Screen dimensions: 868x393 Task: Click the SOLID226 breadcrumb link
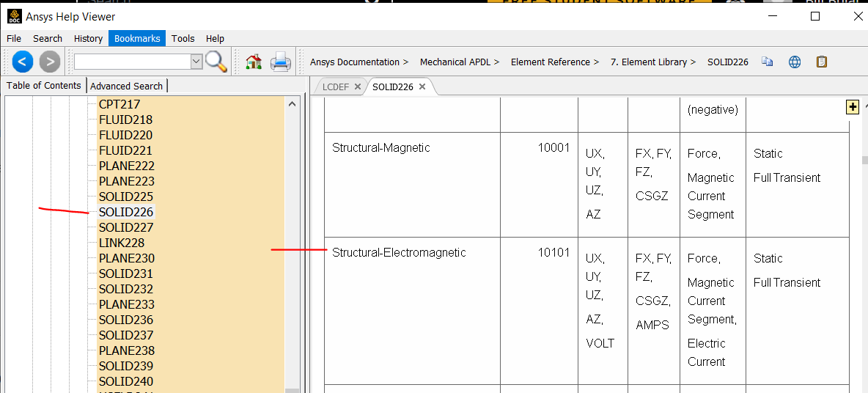coord(728,62)
